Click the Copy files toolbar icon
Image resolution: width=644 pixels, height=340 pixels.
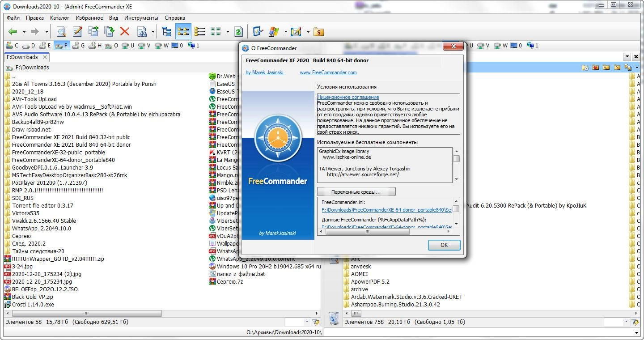[x=93, y=32]
